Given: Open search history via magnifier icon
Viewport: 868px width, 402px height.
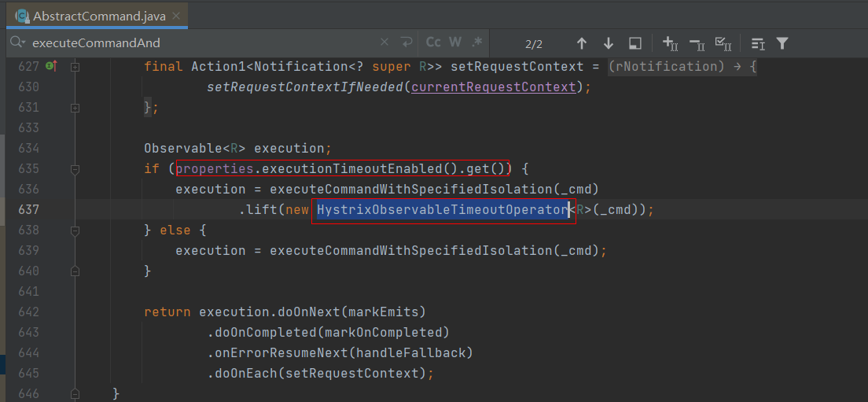Looking at the screenshot, I should (x=18, y=42).
